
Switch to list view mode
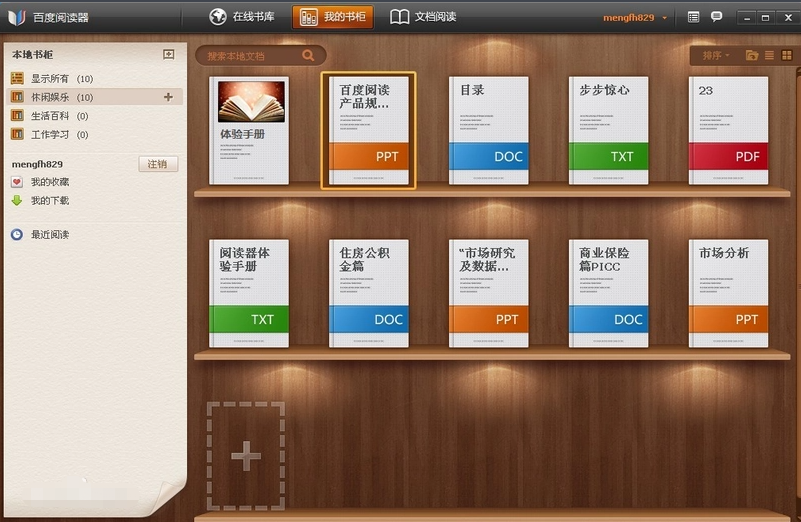click(769, 55)
